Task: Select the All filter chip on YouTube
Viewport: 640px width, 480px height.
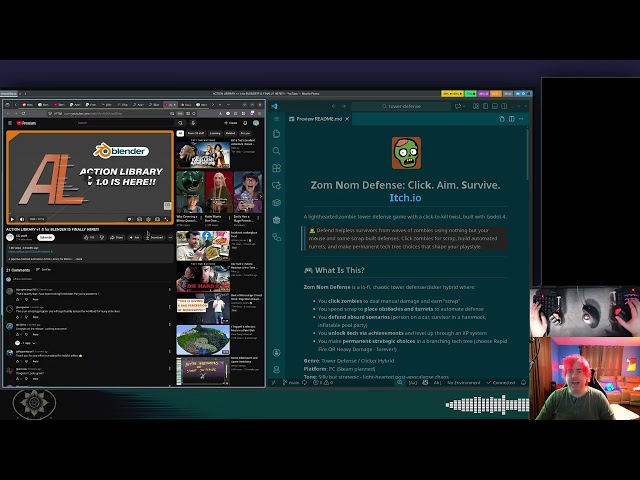Action: [x=180, y=133]
